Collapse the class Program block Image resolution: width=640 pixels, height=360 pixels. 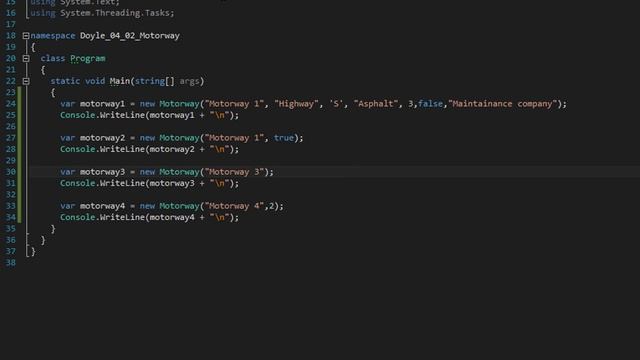[x=26, y=59]
